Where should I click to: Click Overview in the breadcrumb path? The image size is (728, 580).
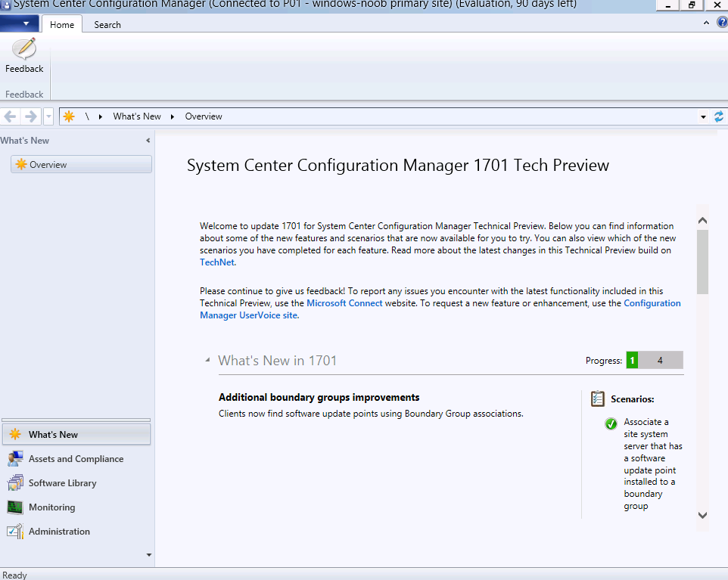tap(204, 116)
